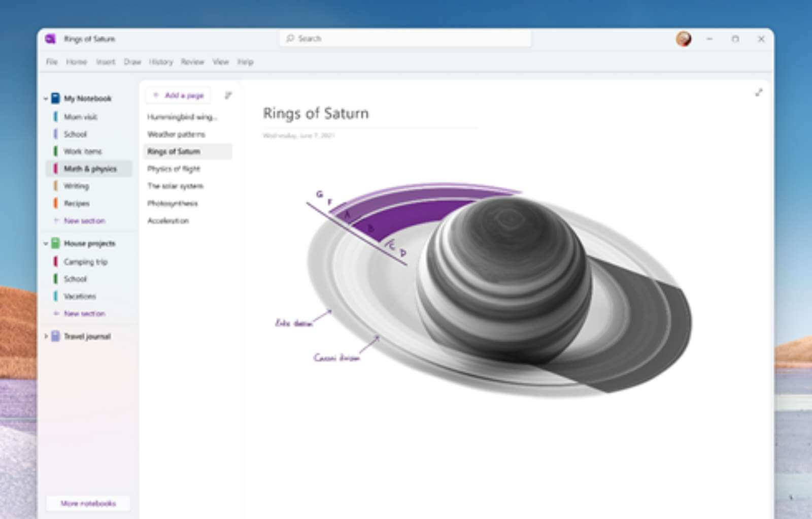Viewport: 812px width, 519px height.
Task: Open the OneNote app icon menu
Action: click(50, 38)
